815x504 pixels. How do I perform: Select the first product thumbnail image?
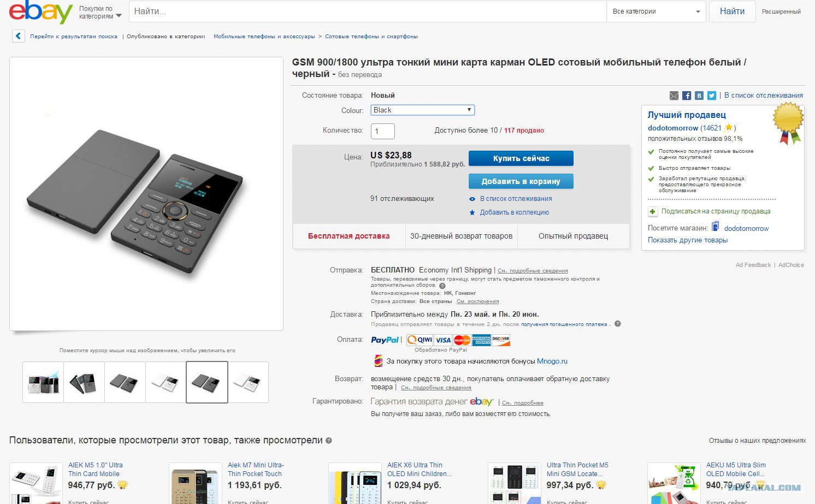(43, 382)
